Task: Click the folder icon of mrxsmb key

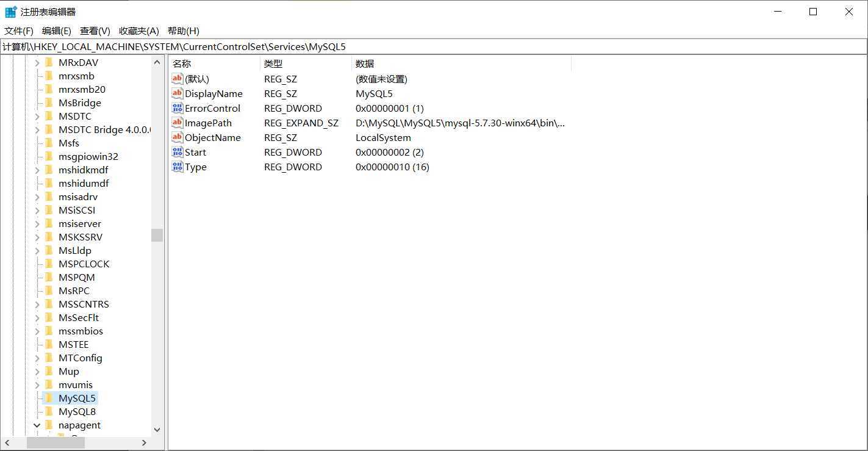Action: 49,76
